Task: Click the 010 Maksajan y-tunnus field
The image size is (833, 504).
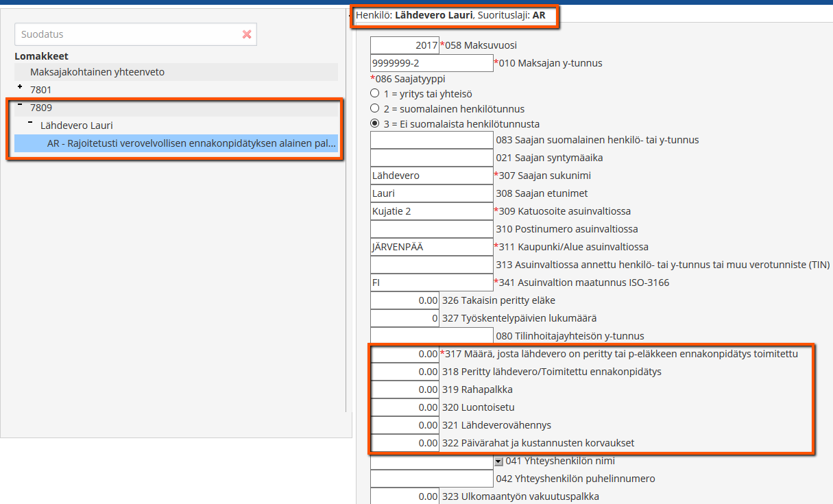Action: (431, 63)
